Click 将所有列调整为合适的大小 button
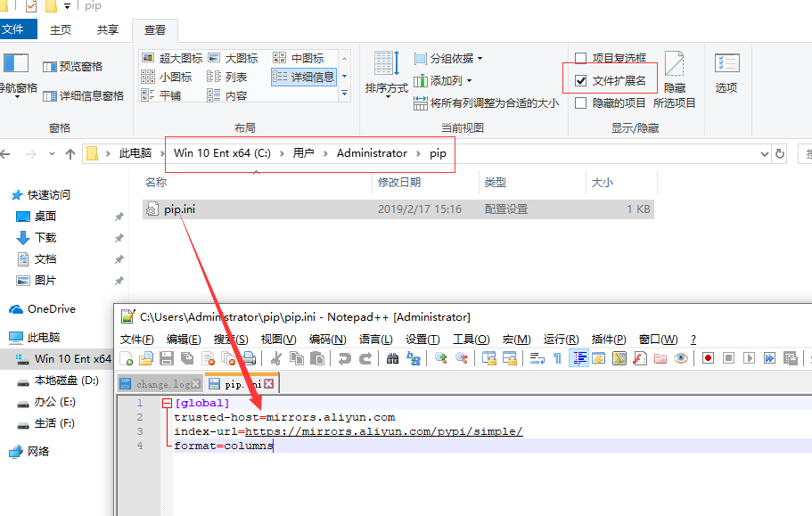 click(487, 103)
